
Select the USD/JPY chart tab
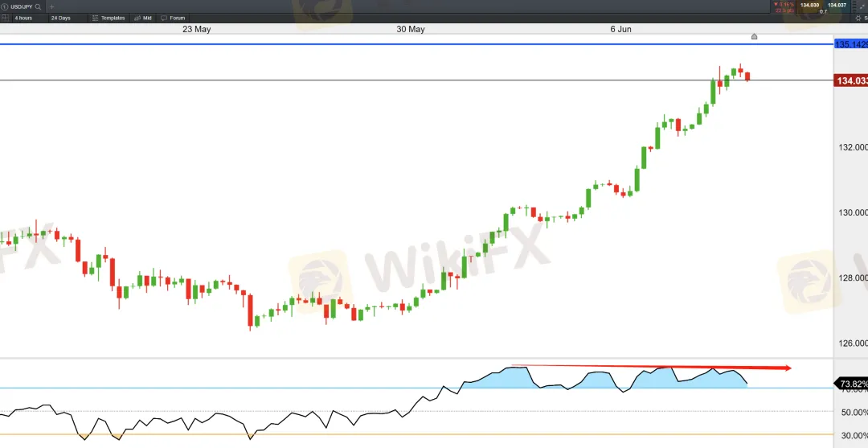[x=21, y=6]
